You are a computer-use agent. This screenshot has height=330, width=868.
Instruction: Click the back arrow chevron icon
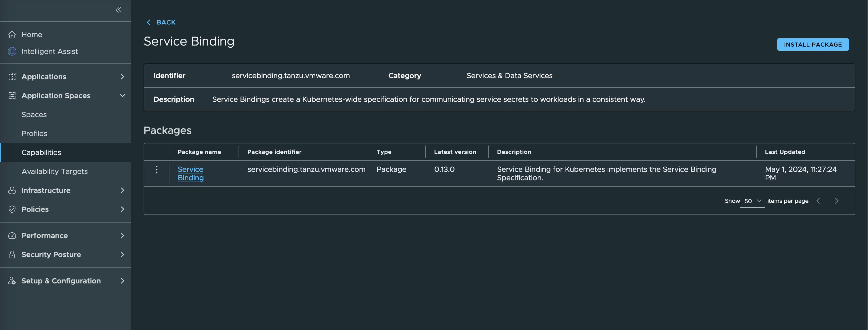(149, 22)
